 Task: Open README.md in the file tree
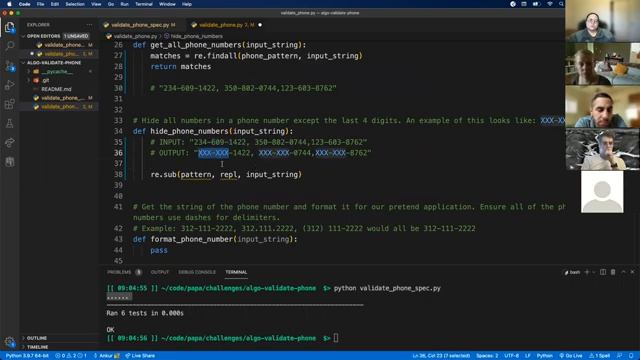(56, 89)
